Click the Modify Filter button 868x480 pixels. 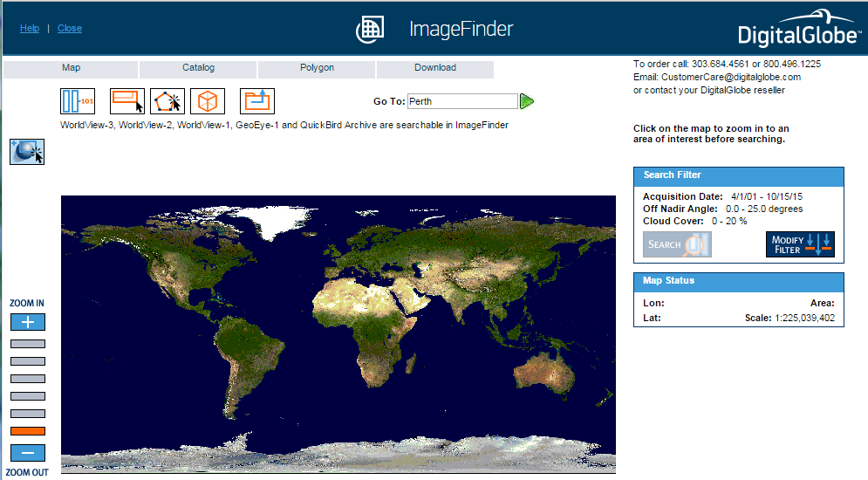[x=800, y=244]
